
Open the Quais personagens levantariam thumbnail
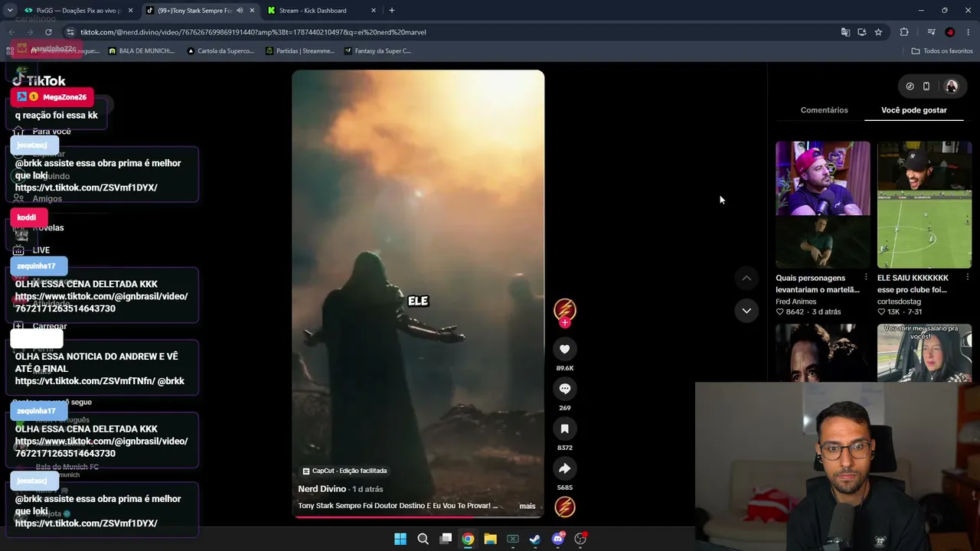(x=823, y=204)
